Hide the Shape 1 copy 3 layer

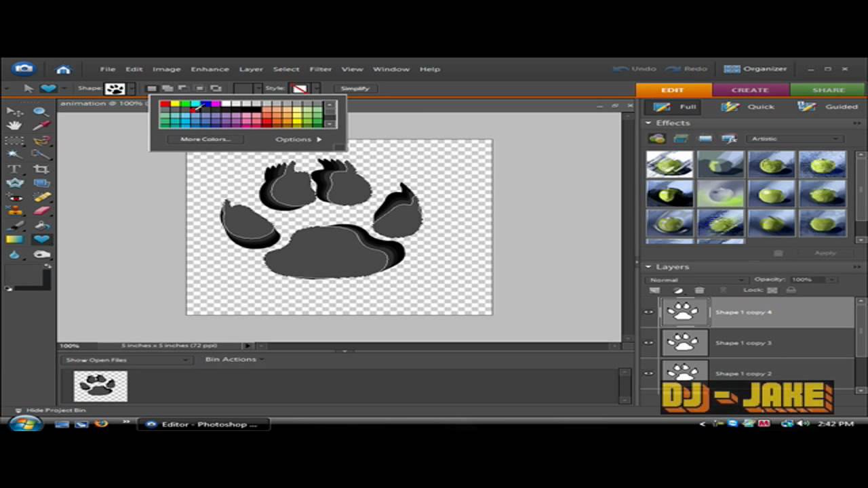(x=648, y=343)
